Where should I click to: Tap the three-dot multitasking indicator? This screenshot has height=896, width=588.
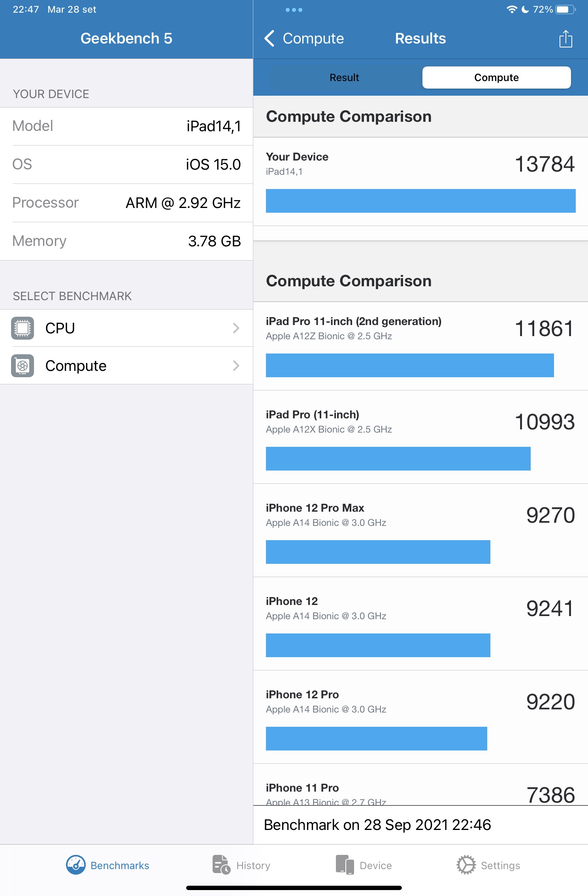[294, 10]
